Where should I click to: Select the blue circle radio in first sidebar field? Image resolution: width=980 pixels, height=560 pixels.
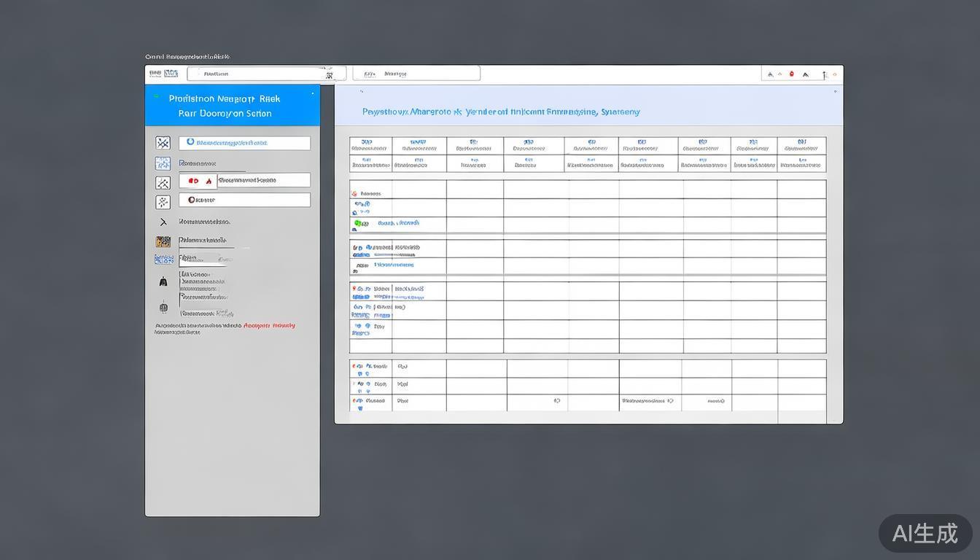[x=190, y=142]
